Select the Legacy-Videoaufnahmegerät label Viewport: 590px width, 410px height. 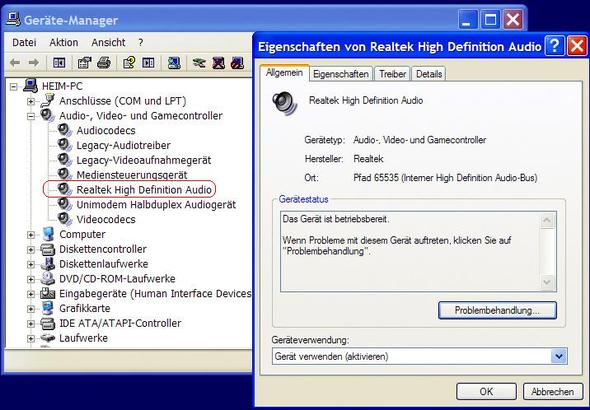tap(144, 160)
